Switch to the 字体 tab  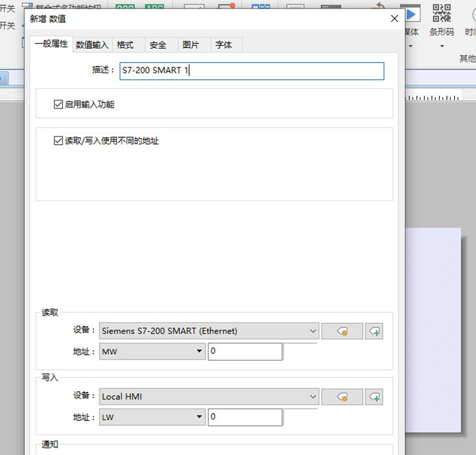(224, 45)
